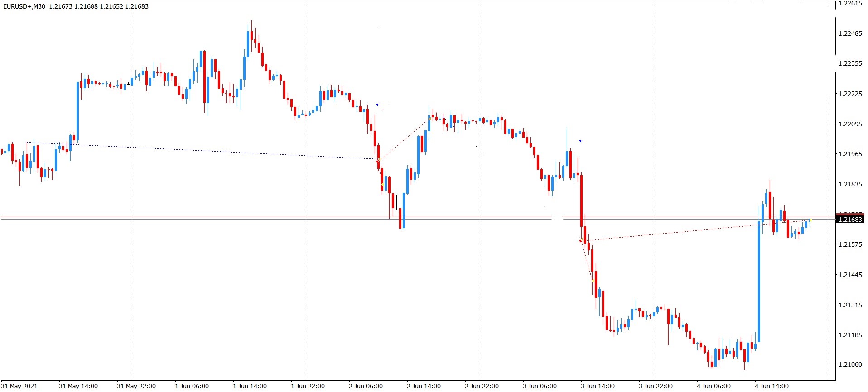The height and width of the screenshot is (392, 868).
Task: Click the 31 May 22:00 time label
Action: coord(136,386)
